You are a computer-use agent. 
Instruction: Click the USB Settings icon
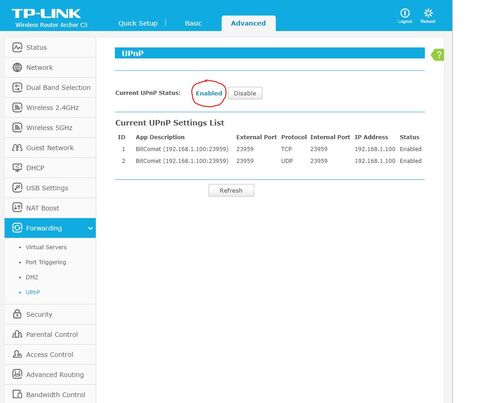(17, 188)
